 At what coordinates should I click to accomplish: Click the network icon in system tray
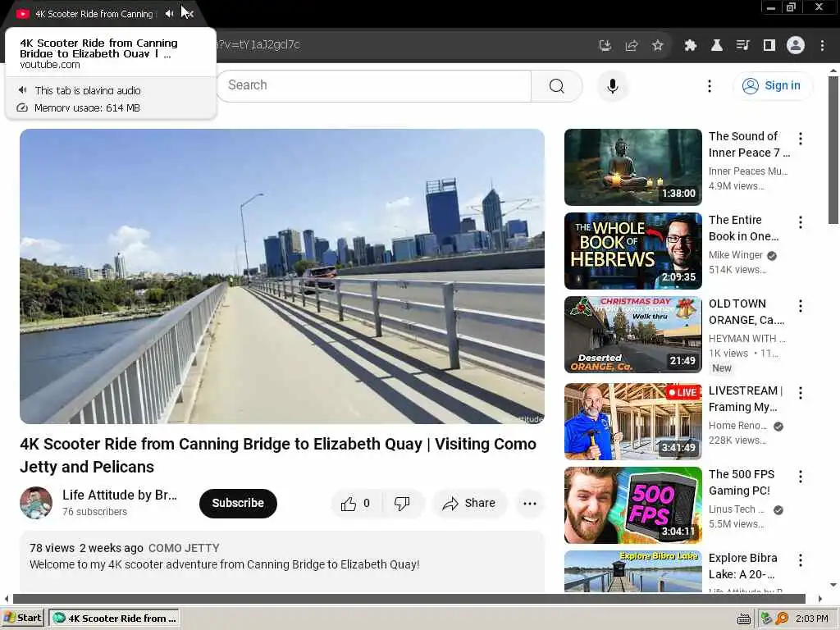pos(766,619)
